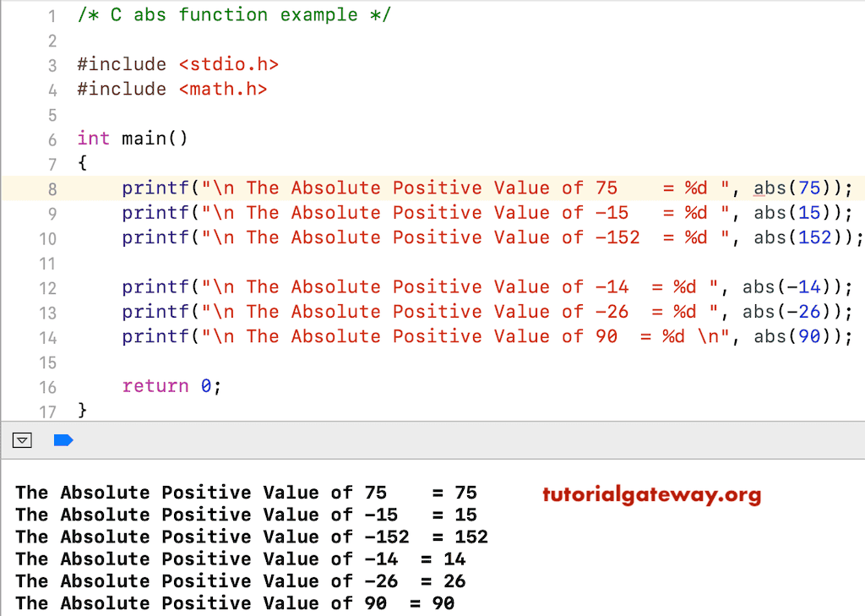Click the empty line 11 in the editor
The width and height of the screenshot is (865, 616).
[253, 263]
